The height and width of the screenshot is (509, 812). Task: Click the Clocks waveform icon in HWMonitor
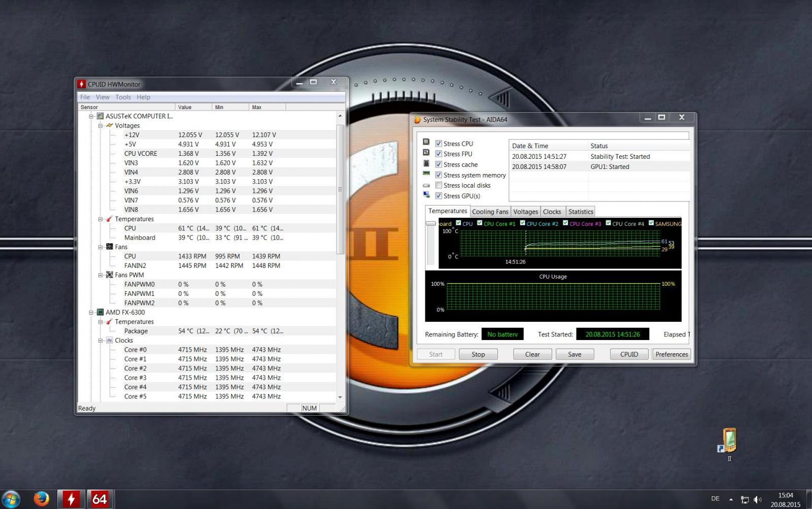109,341
